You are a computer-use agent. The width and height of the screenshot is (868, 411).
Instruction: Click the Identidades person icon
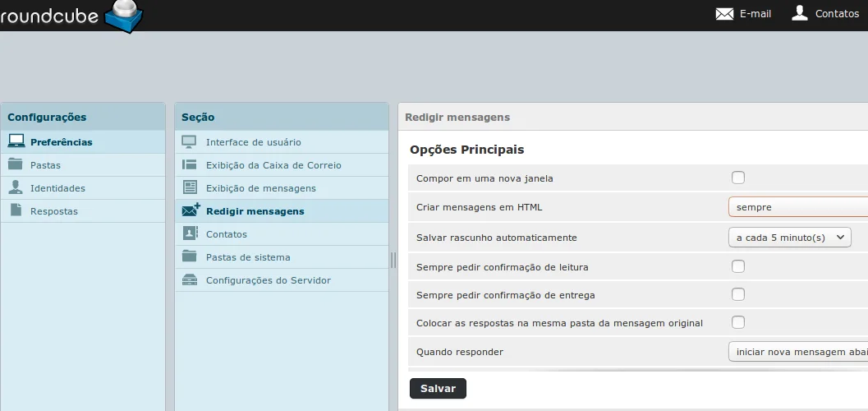pyautogui.click(x=16, y=187)
